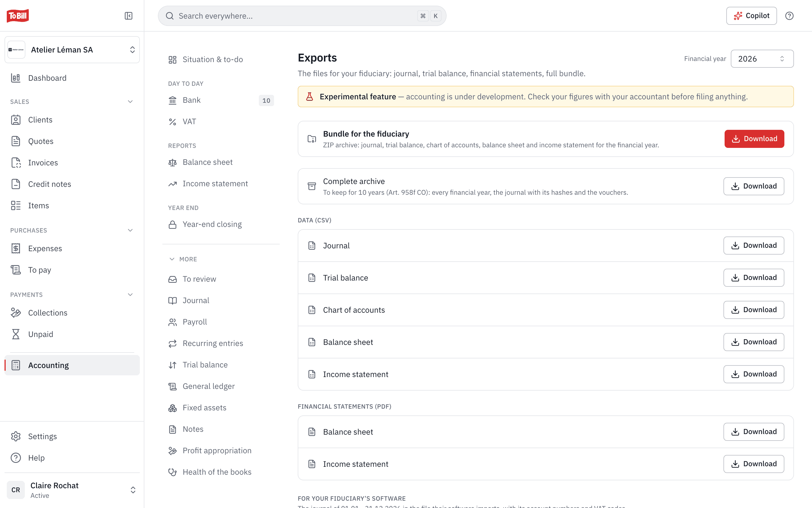Collapse the sidebar panel icon
812x508 pixels.
pyautogui.click(x=129, y=16)
